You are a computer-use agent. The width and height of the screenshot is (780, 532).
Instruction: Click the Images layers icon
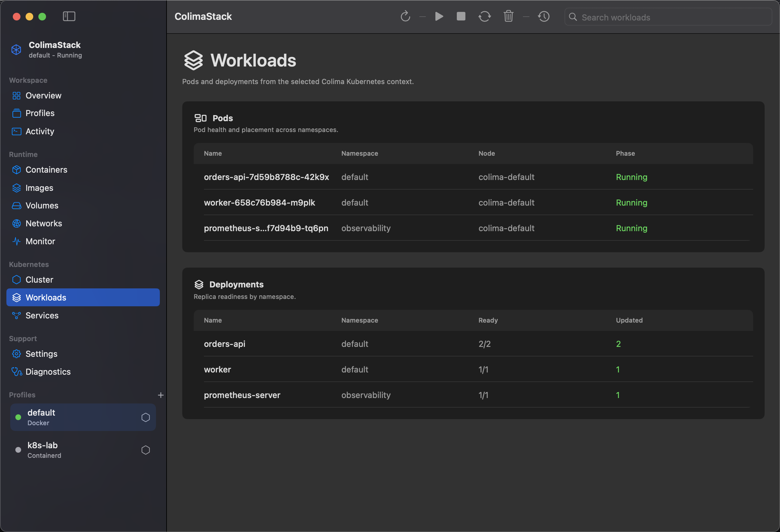(x=16, y=188)
